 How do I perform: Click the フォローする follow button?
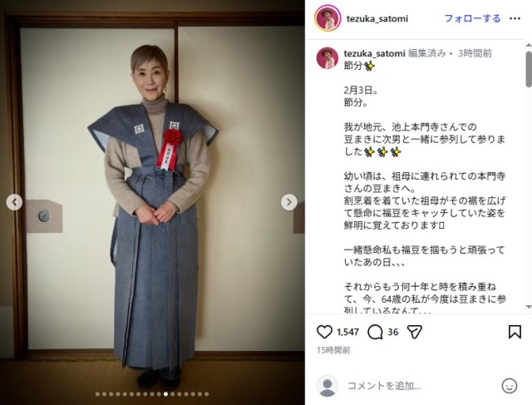pos(473,18)
